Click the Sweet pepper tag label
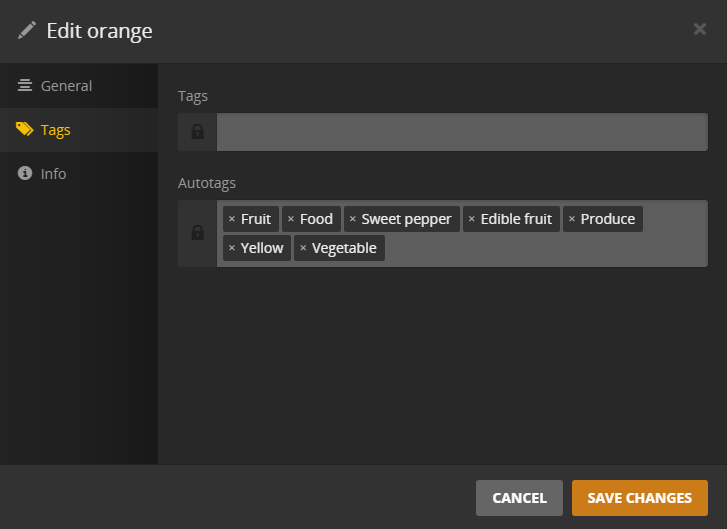 [x=407, y=219]
